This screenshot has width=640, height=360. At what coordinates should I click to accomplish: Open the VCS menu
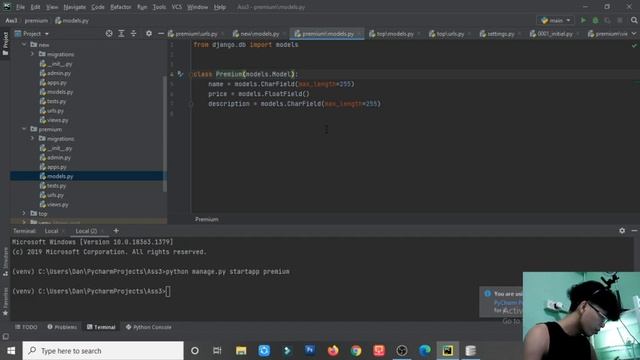(x=176, y=7)
